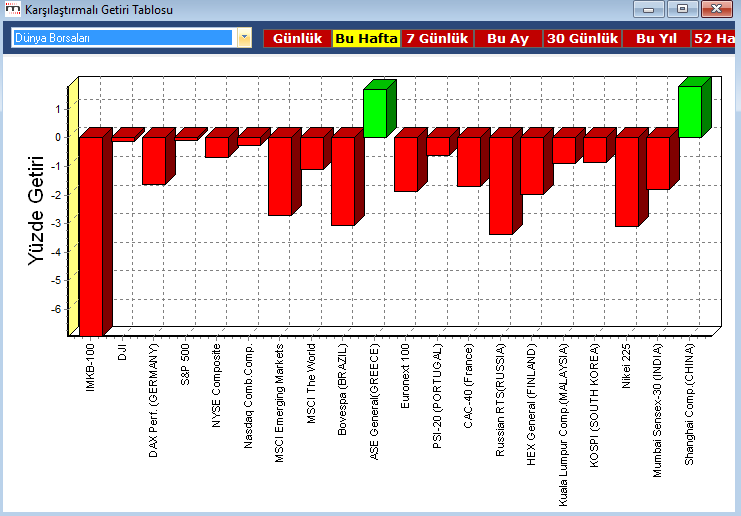Click the green Shanghai Comp.(CHINA) bar

(x=690, y=112)
